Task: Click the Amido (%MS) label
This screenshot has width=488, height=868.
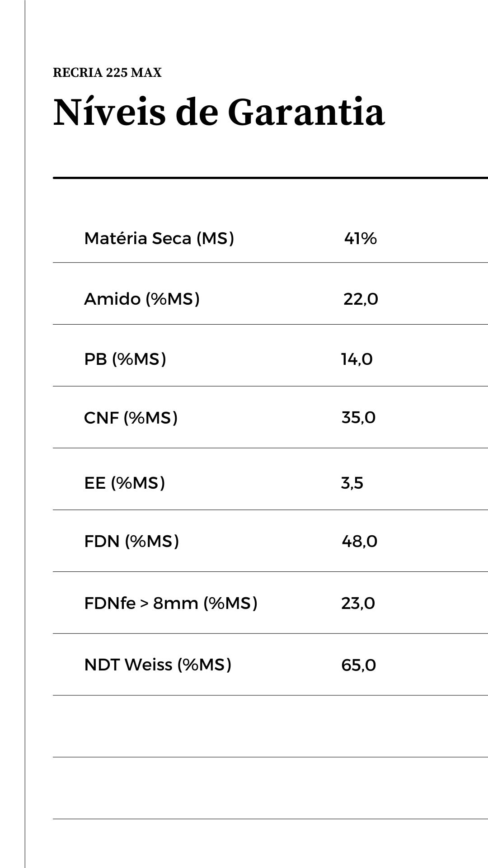Action: [142, 299]
